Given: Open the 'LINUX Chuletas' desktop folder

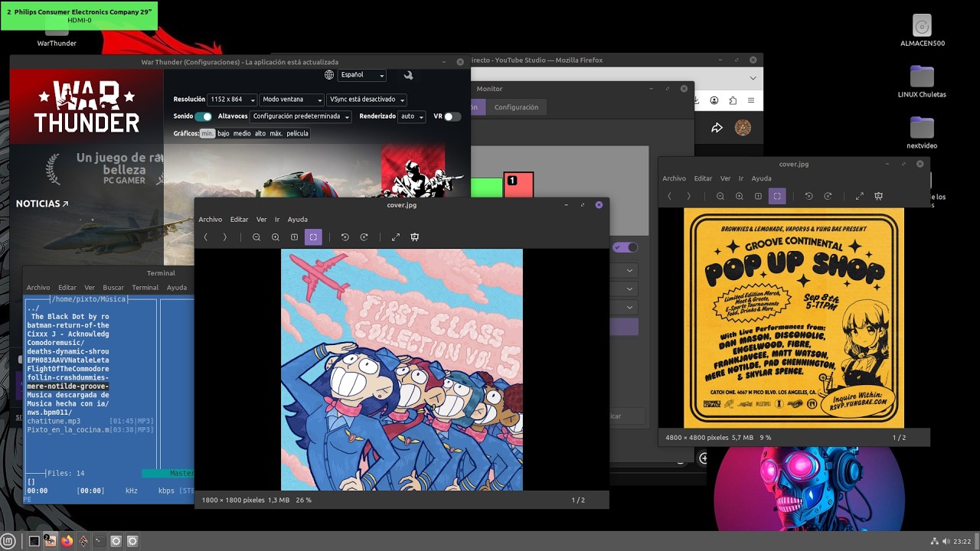Looking at the screenshot, I should [922, 82].
